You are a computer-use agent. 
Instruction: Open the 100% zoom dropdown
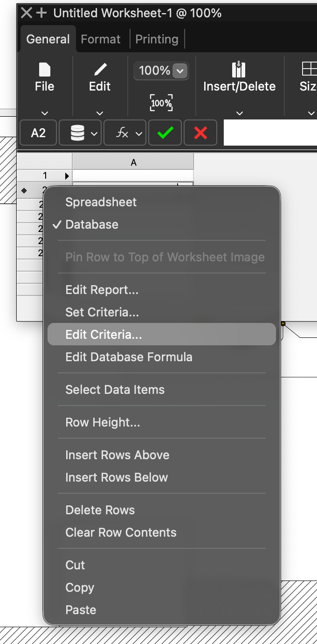tap(180, 71)
